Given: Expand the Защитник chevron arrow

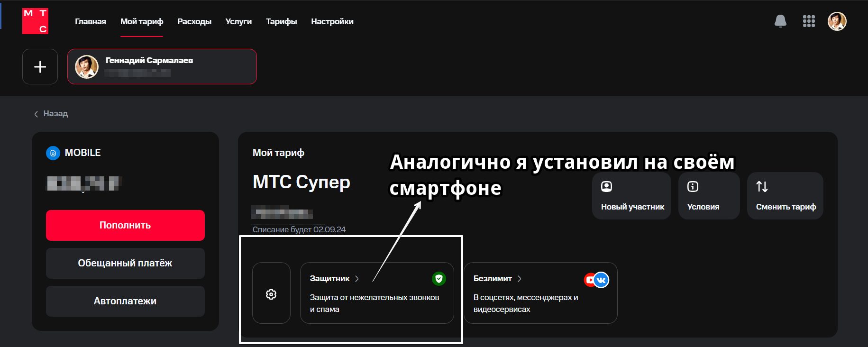Looking at the screenshot, I should coord(357,279).
